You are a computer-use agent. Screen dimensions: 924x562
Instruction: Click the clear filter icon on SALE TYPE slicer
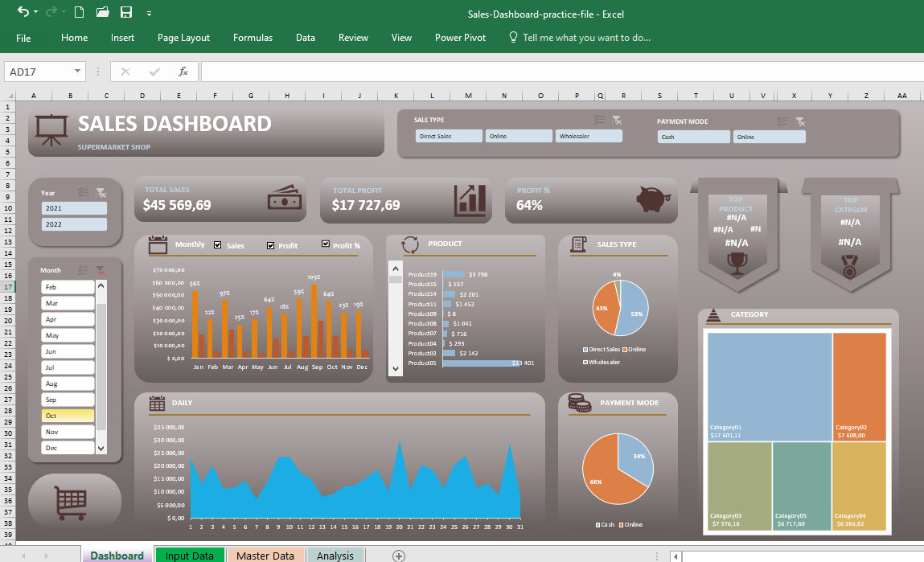pos(616,119)
